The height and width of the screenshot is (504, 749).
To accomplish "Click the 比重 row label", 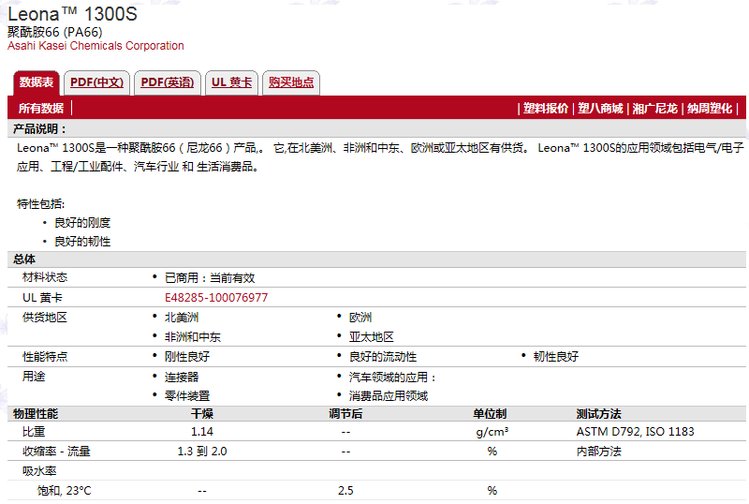I will [x=33, y=432].
